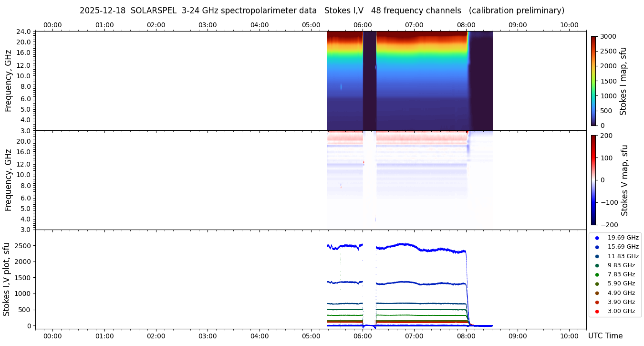Click the Stokes I map colorbar
Screen dimensions: 644x346
[x=593, y=81]
